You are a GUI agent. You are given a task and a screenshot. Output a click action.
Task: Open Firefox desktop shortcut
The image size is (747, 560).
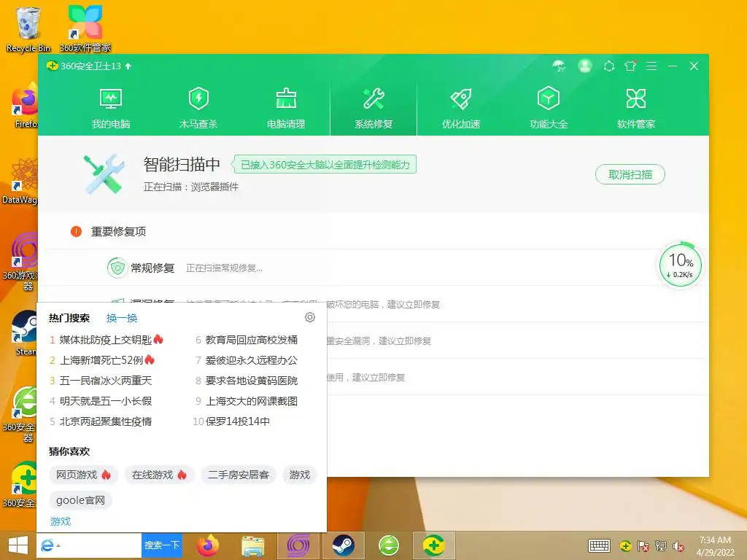pos(25,106)
